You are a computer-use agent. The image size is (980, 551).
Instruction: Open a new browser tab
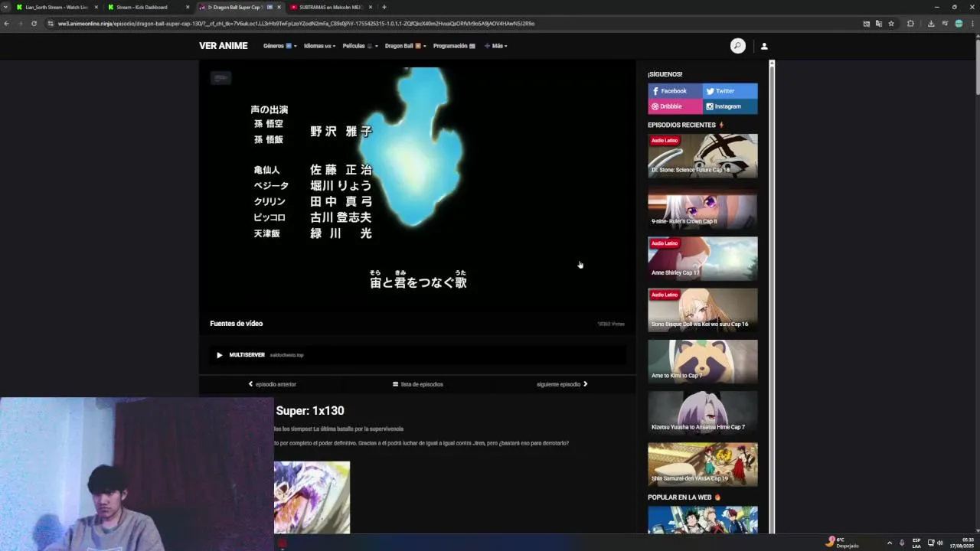(384, 7)
